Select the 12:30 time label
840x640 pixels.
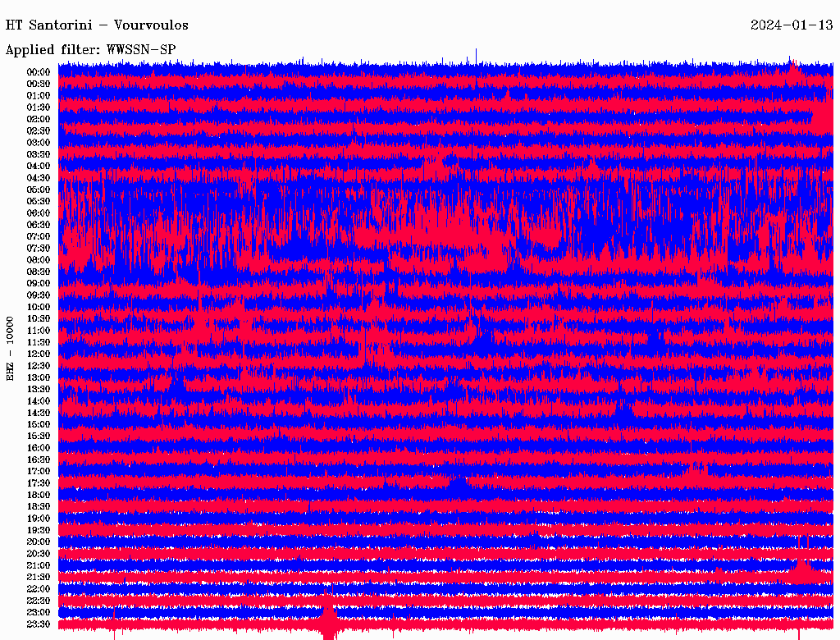point(39,366)
